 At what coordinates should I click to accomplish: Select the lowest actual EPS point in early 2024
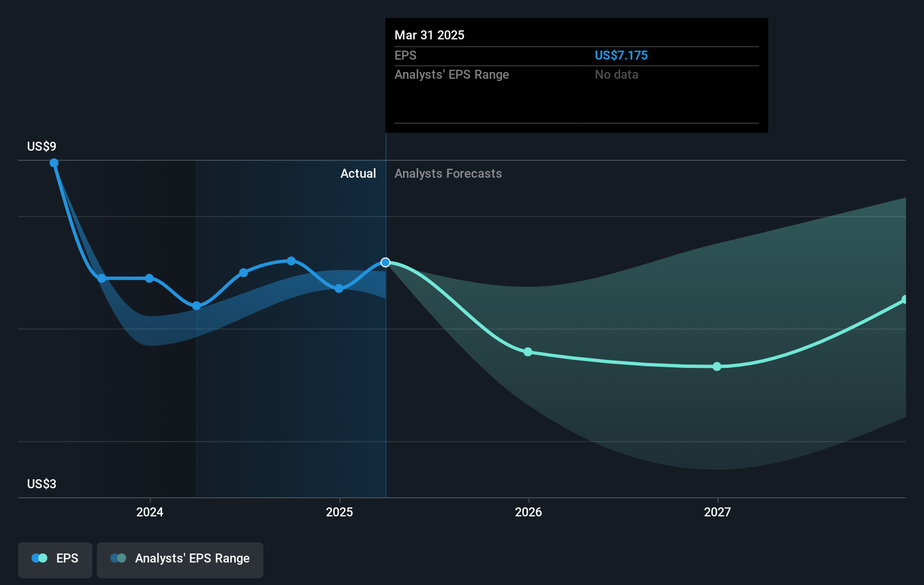point(196,306)
